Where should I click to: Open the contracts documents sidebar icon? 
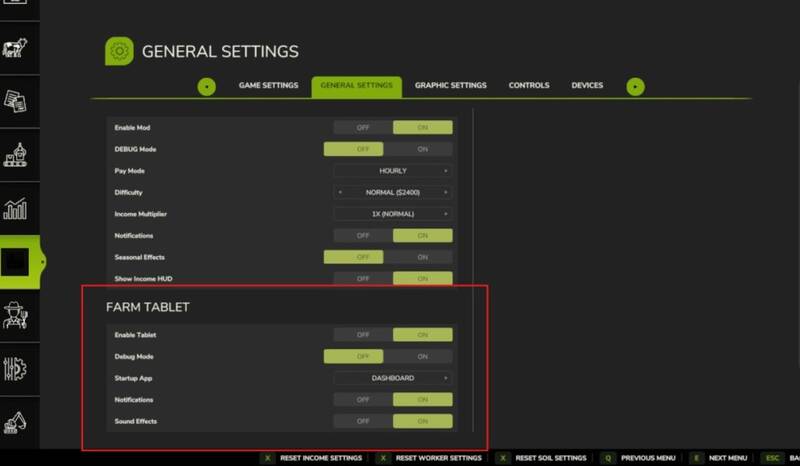coord(16,102)
